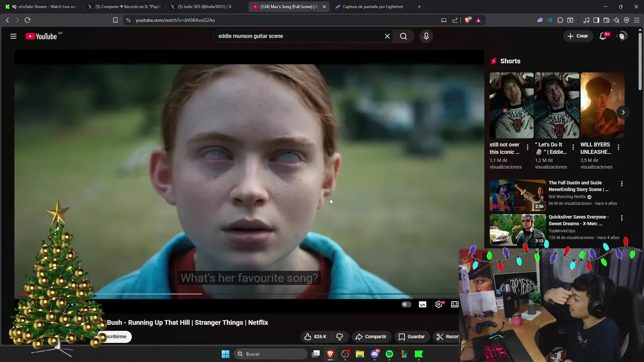
Task: Run search with magnifying glass button
Action: coord(404,36)
